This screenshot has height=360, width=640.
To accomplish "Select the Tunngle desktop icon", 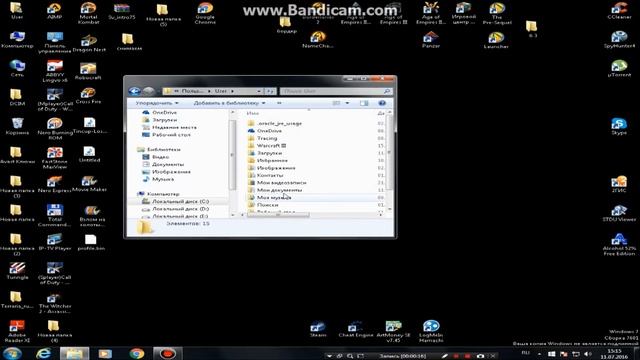I will (x=17, y=271).
